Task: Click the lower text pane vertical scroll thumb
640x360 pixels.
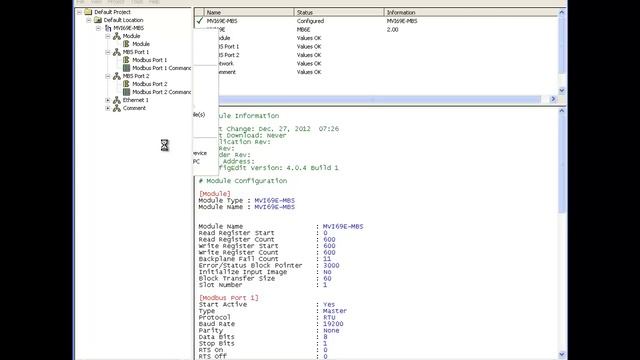Action: pos(562,164)
